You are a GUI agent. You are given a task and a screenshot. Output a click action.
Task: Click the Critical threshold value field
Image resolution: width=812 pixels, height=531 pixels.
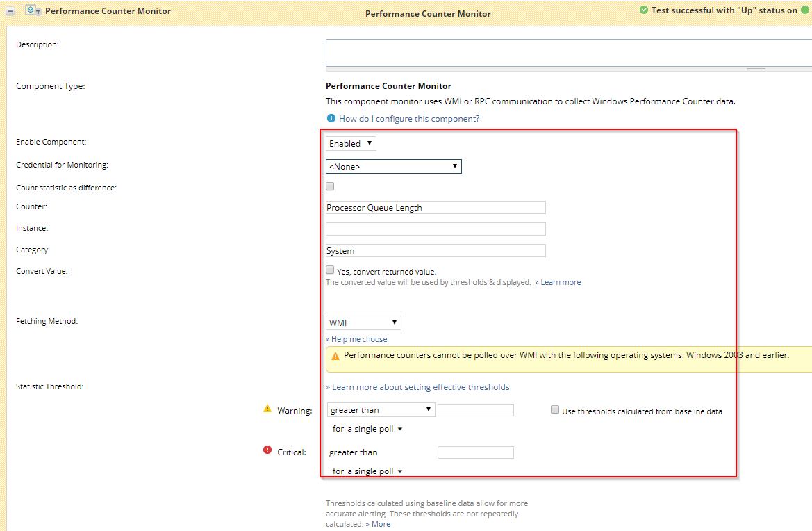coord(475,452)
